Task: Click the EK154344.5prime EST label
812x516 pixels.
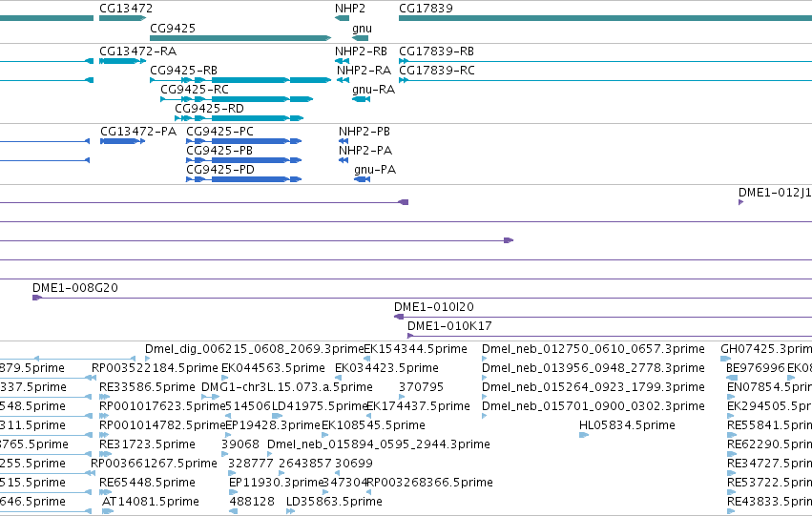Action: pyautogui.click(x=415, y=349)
